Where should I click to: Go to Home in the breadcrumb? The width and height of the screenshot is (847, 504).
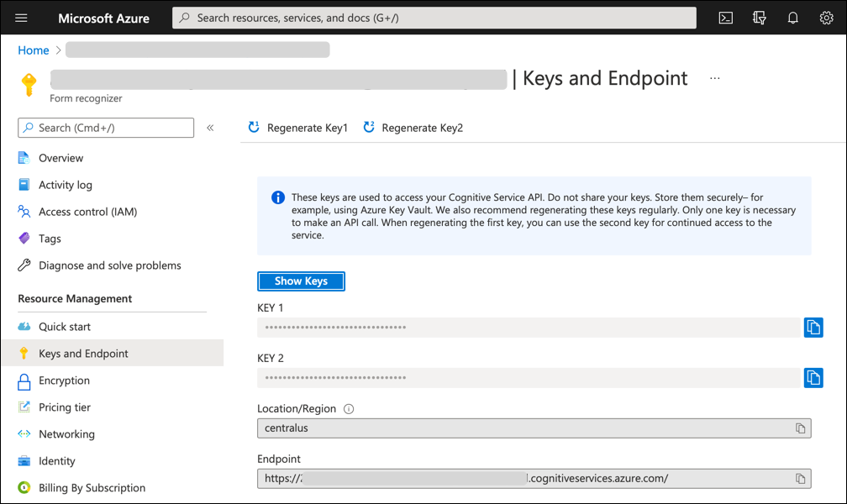(34, 50)
